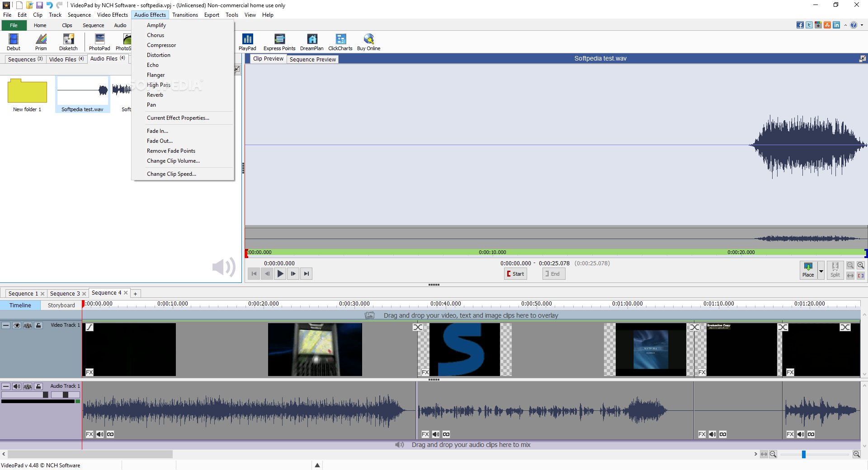Collapse Audio Track 1 with dash button

6,386
